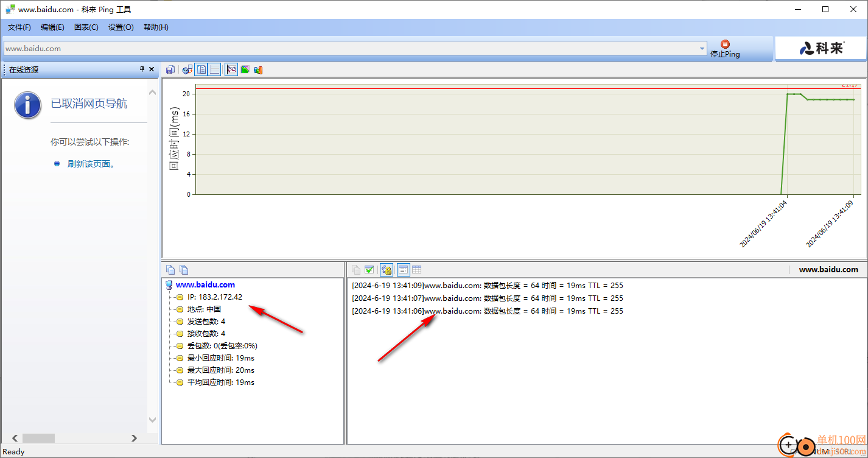
Task: Select the 平均回应时间: 19ms tree item
Action: point(221,382)
